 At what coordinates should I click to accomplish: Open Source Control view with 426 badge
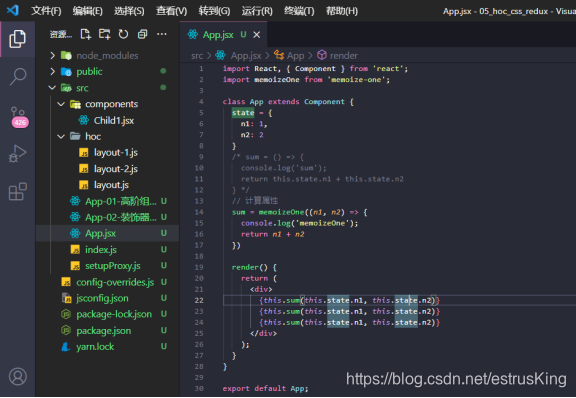pyautogui.click(x=18, y=117)
